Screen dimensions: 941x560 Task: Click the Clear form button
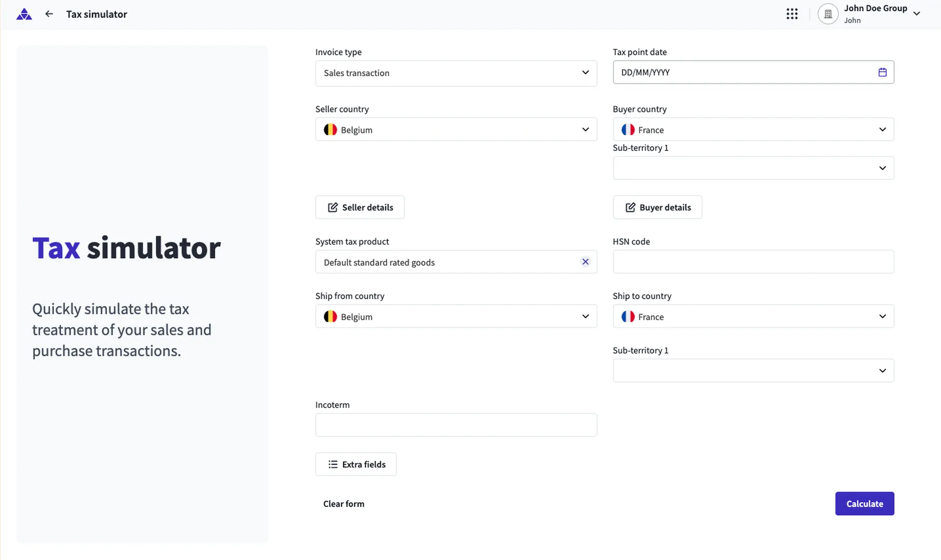[x=344, y=504]
